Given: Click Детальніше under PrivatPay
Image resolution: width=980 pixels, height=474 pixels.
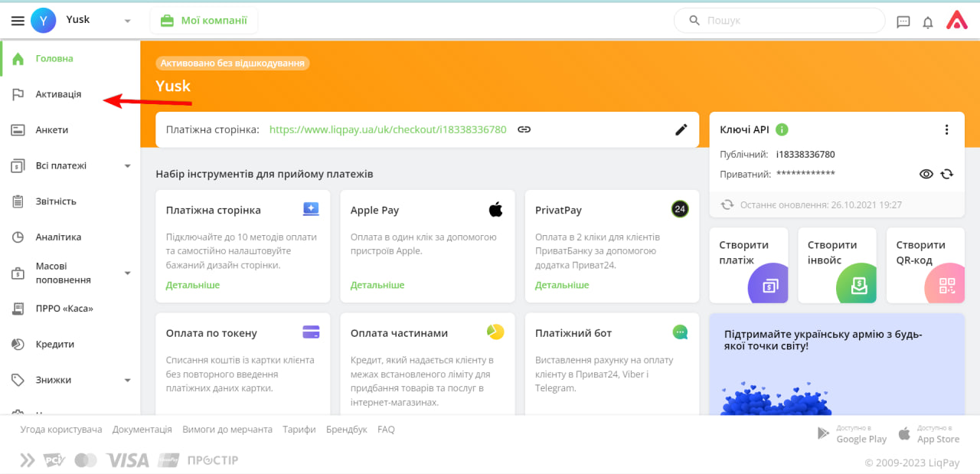Looking at the screenshot, I should (x=562, y=285).
